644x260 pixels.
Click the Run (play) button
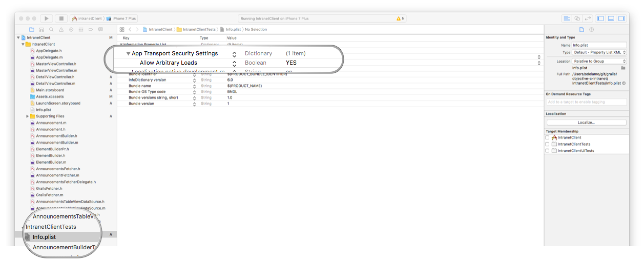(46, 18)
